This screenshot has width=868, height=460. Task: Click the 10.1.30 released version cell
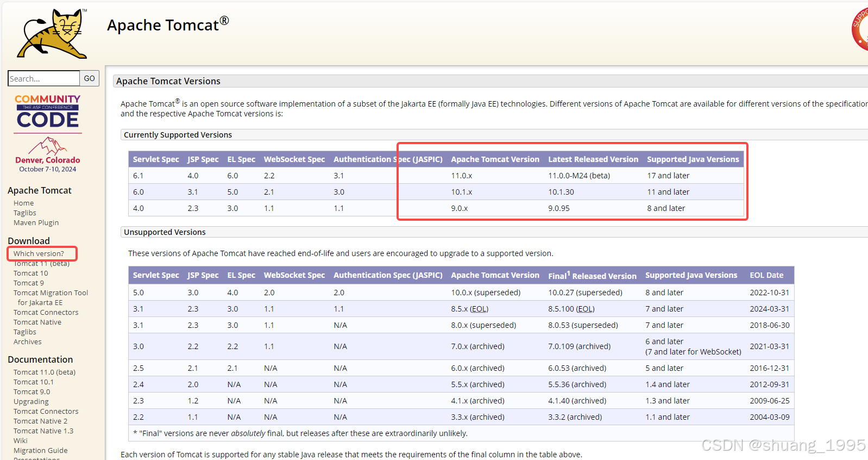[561, 192]
